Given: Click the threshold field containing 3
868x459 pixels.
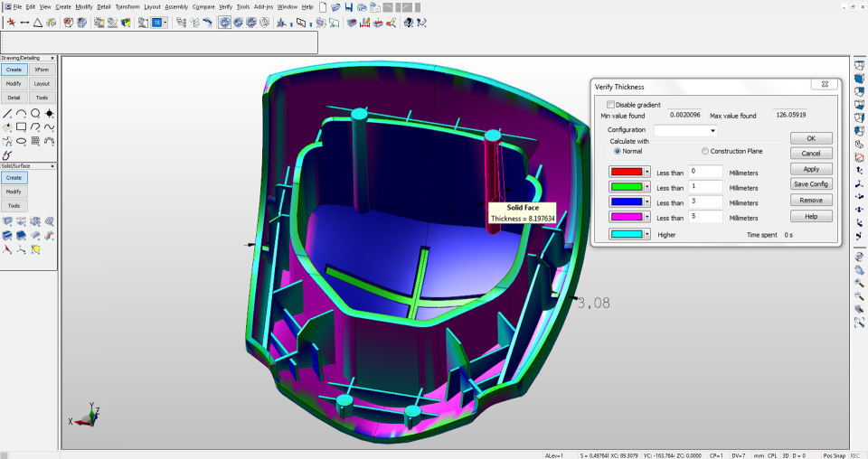Looking at the screenshot, I should pos(704,201).
